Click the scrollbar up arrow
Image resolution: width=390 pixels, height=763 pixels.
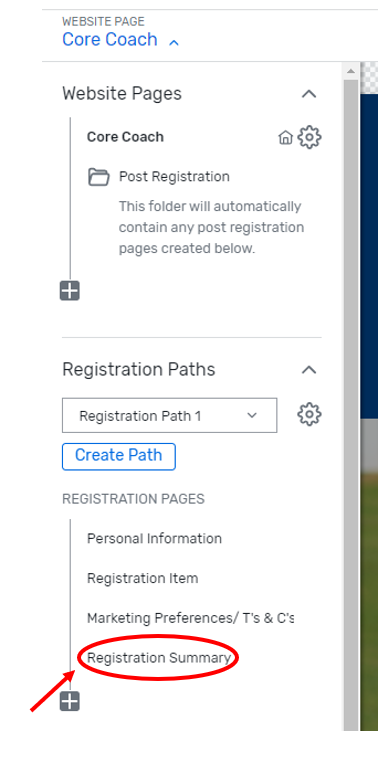[351, 71]
